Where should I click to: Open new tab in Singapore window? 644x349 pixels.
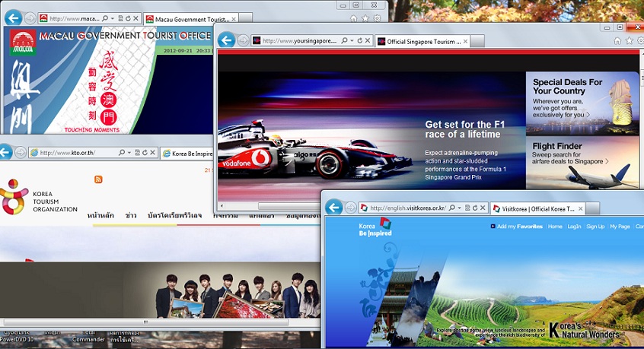click(x=477, y=41)
